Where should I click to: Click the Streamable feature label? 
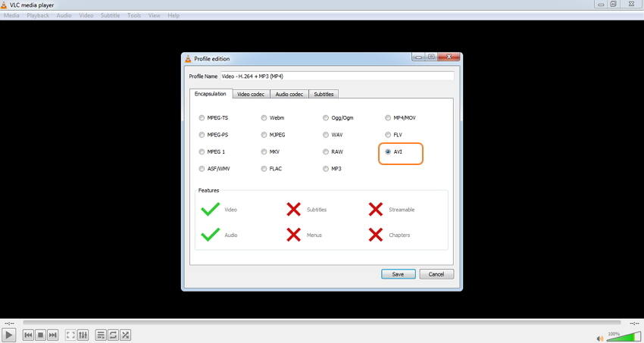coord(402,210)
